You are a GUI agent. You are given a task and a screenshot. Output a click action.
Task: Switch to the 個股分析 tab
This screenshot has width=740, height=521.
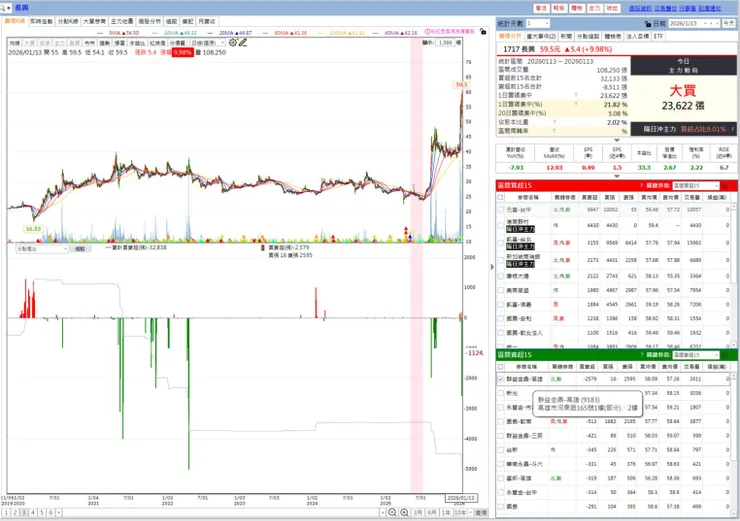point(149,21)
